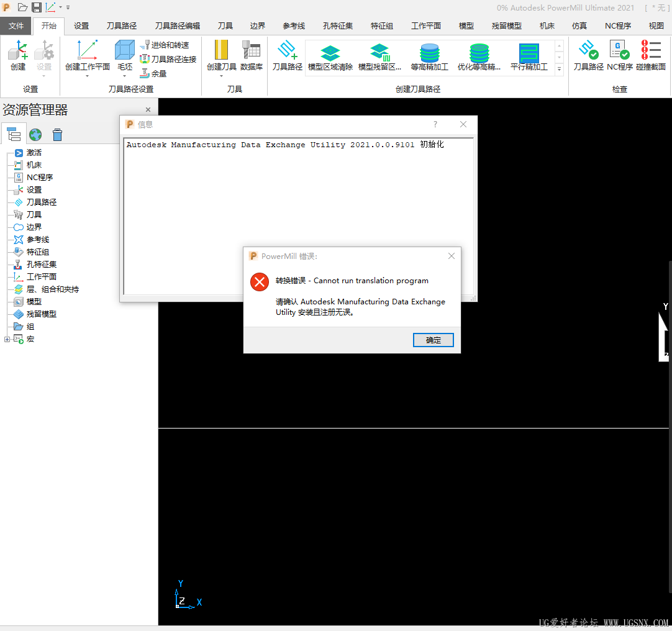Open quick access toolbar customize dropdown
Image resolution: width=672 pixels, height=631 pixels.
pyautogui.click(x=68, y=7)
